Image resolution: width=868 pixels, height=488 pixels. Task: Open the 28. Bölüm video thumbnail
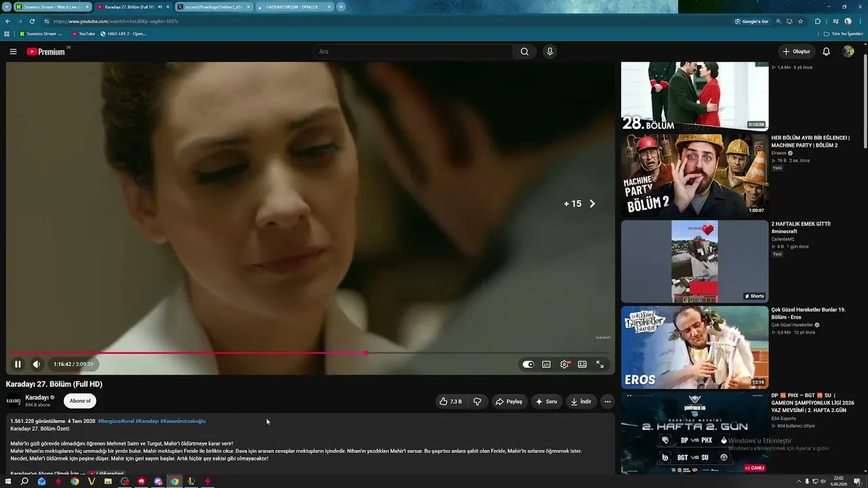pos(694,96)
